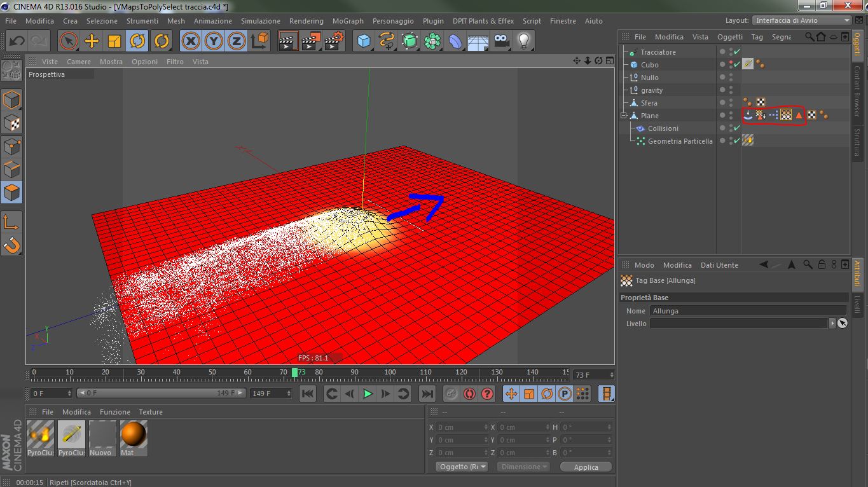Screen dimensions: 868x487
Task: Open the Dati Utente menu
Action: tap(719, 265)
